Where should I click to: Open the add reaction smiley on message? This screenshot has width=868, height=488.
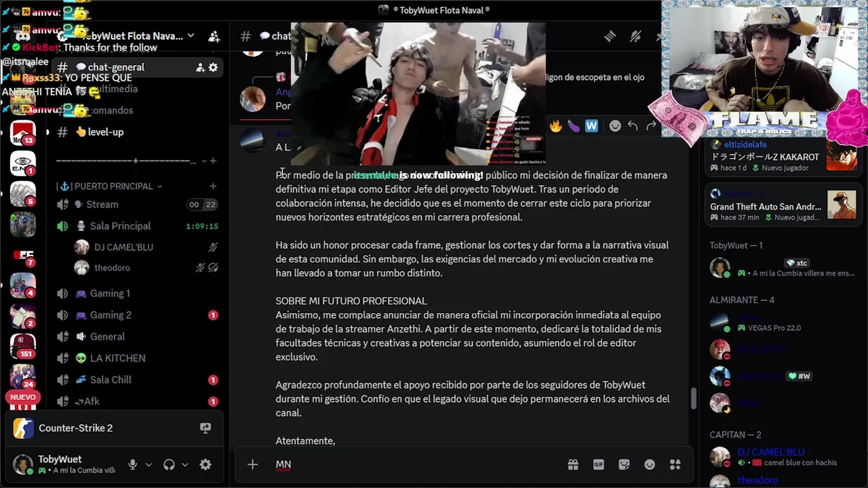click(615, 125)
